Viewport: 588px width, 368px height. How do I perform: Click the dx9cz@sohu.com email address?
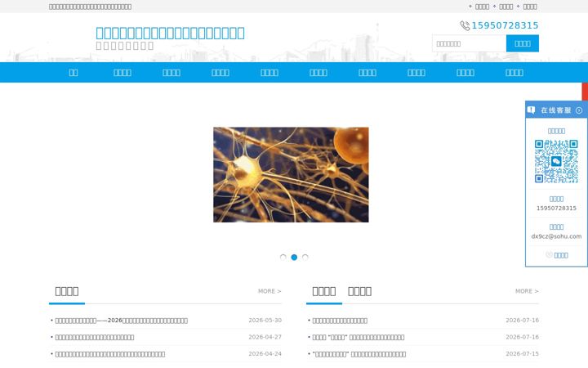(x=556, y=236)
